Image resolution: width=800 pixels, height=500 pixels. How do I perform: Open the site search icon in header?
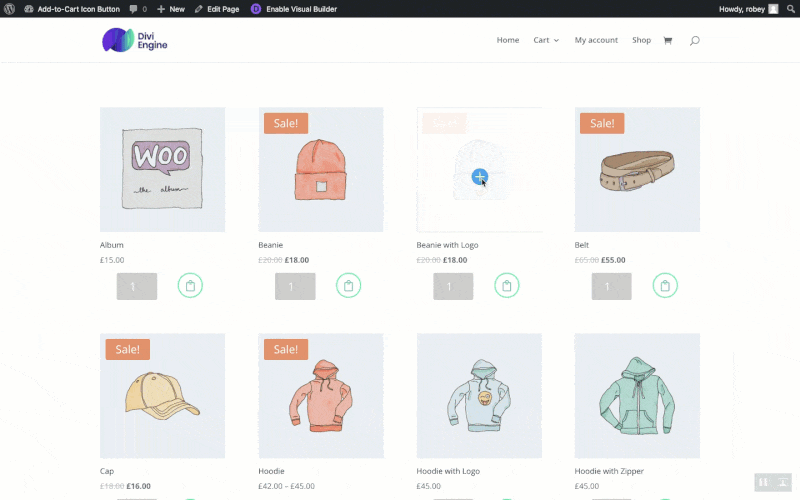click(694, 40)
